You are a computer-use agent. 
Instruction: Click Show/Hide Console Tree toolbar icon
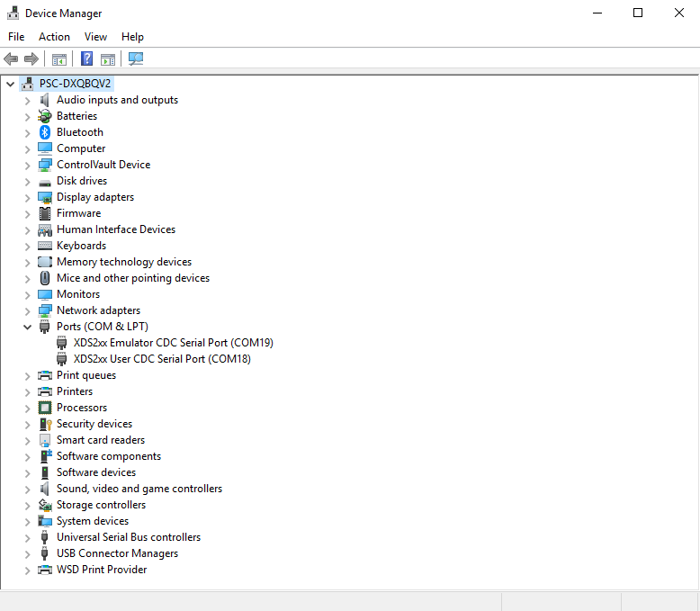tap(58, 59)
